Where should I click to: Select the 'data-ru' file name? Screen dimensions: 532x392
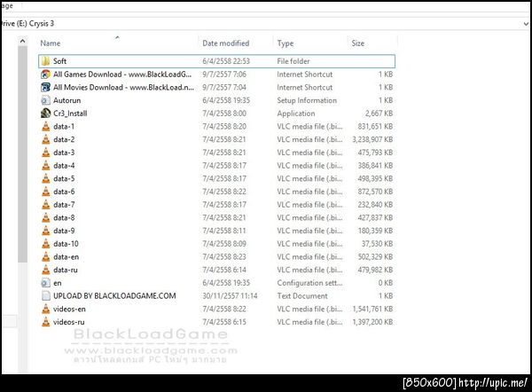(66, 270)
